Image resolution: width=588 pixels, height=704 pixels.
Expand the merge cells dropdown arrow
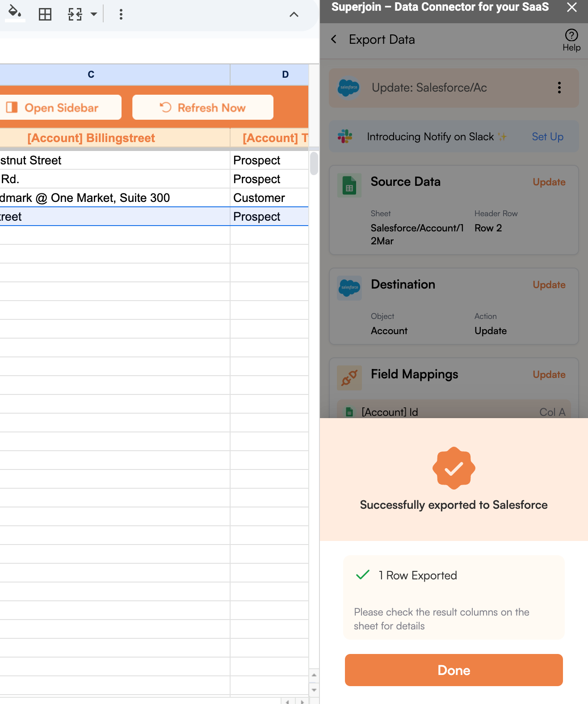(x=94, y=14)
